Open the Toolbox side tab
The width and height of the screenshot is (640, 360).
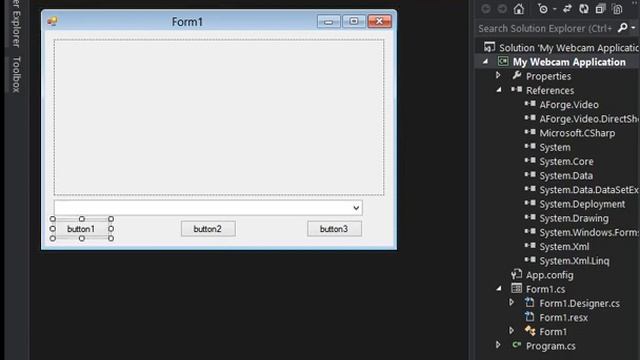(x=16, y=74)
